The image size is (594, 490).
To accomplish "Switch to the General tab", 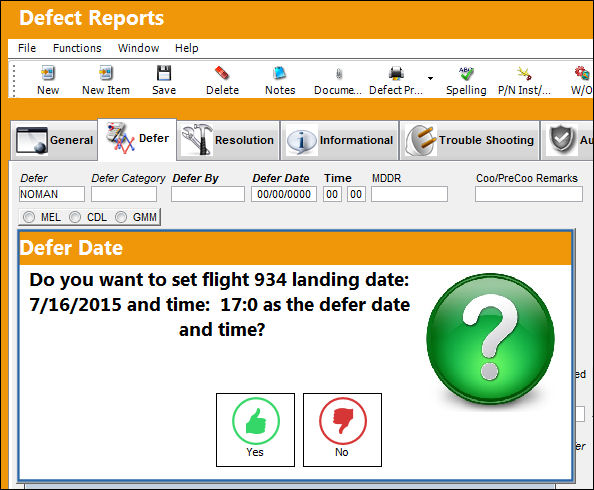I will pyautogui.click(x=54, y=140).
